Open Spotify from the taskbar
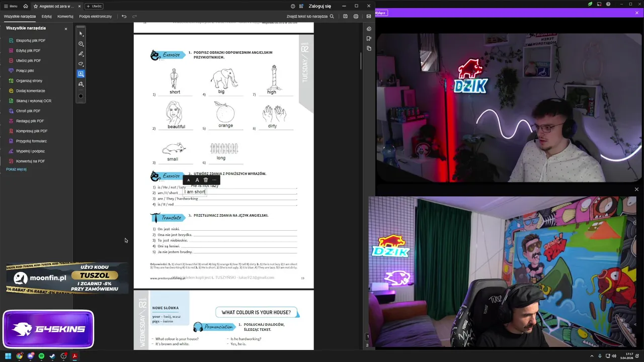Image resolution: width=644 pixels, height=362 pixels. tap(41, 356)
